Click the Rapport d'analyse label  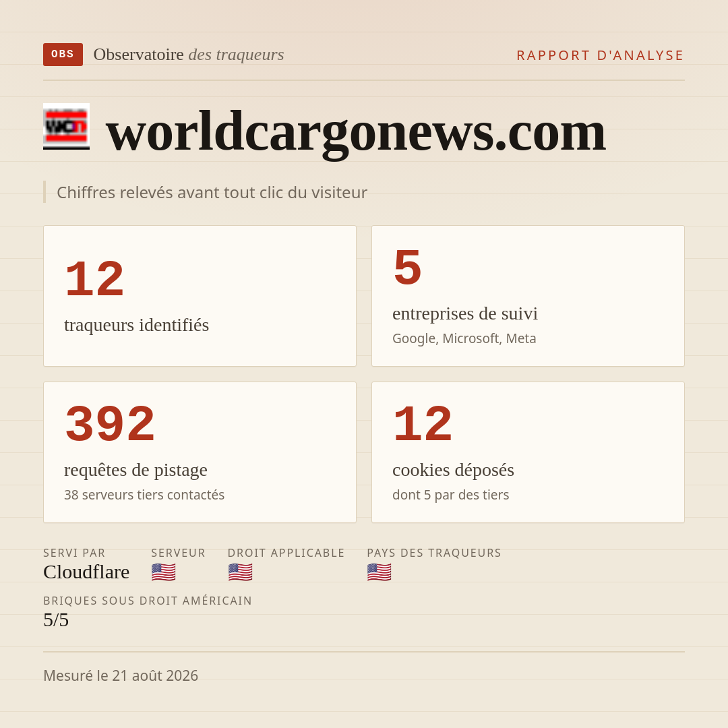pyautogui.click(x=601, y=55)
